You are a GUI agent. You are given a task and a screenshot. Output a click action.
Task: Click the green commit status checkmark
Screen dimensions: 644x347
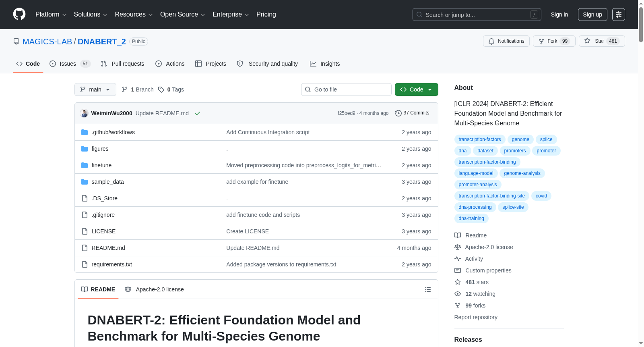coord(198,113)
